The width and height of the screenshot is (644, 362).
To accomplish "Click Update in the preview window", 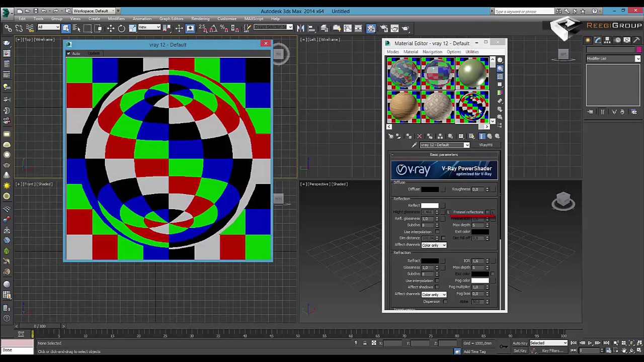I will 94,53.
